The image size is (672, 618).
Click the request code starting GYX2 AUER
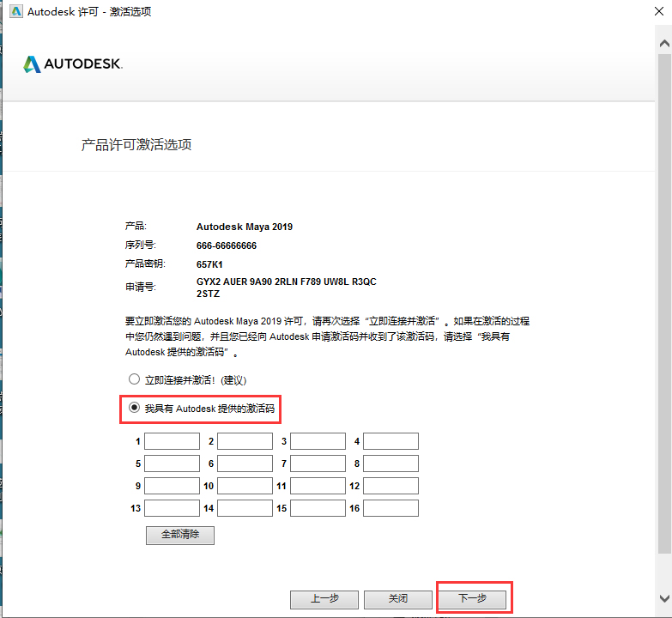(287, 288)
